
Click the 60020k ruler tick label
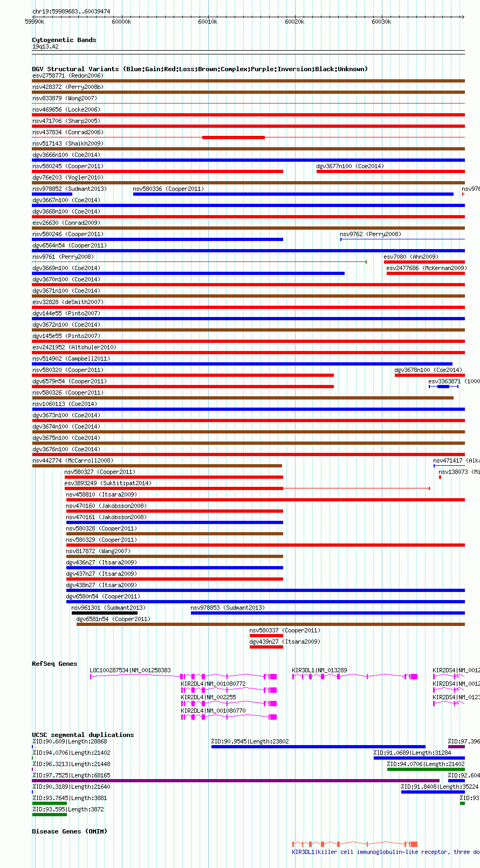(x=294, y=22)
